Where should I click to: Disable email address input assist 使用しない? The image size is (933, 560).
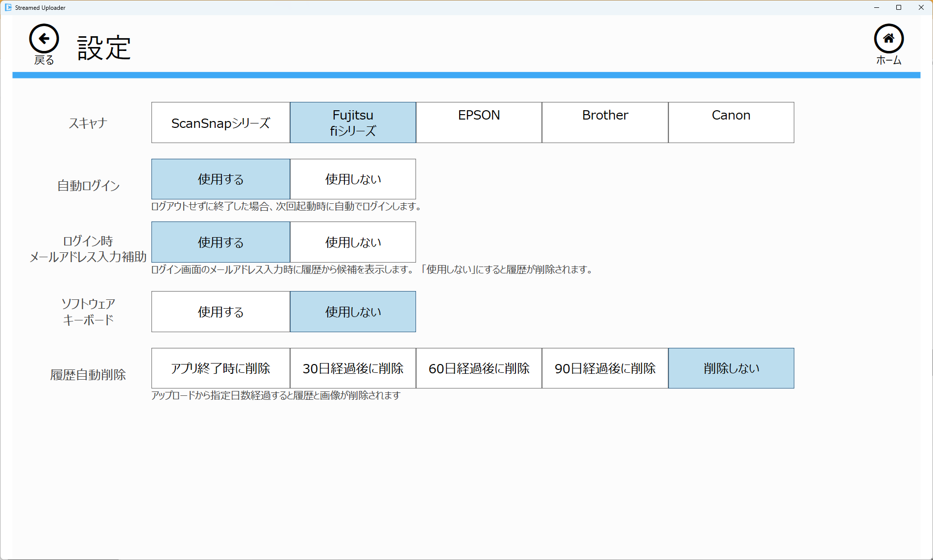(x=353, y=242)
